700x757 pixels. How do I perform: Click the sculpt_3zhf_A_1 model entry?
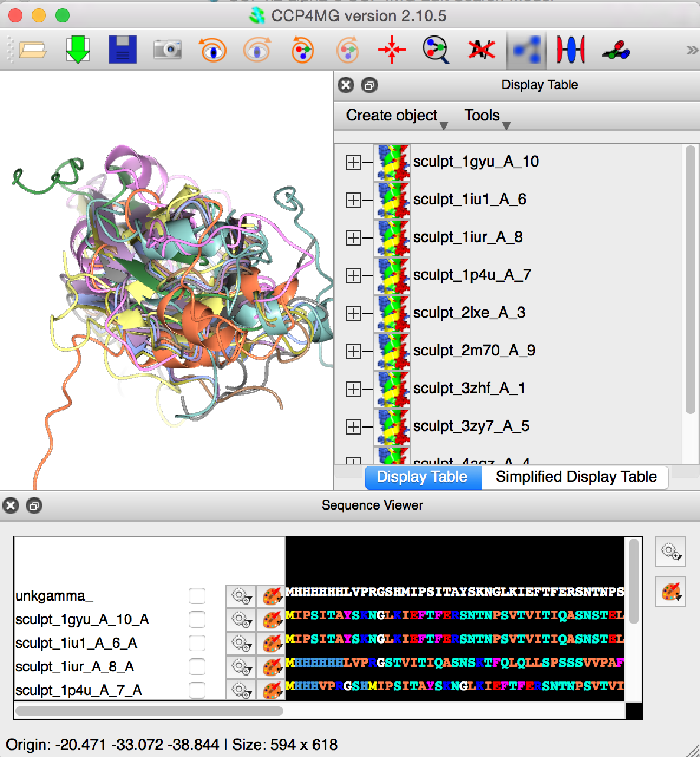click(469, 389)
